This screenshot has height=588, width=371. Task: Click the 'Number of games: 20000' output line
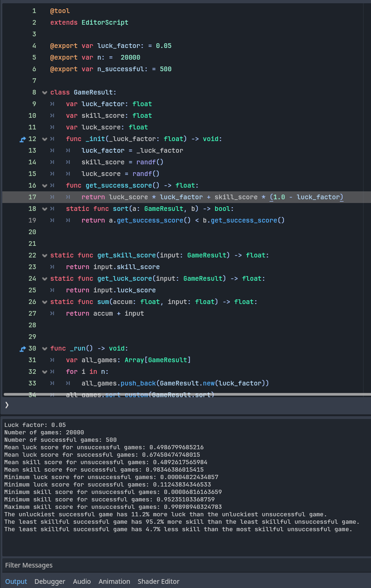[x=44, y=432]
